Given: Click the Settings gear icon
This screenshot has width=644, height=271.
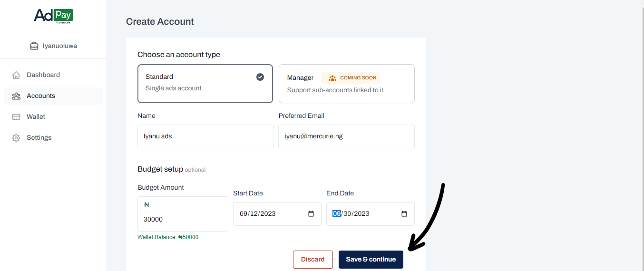Looking at the screenshot, I should tap(16, 138).
